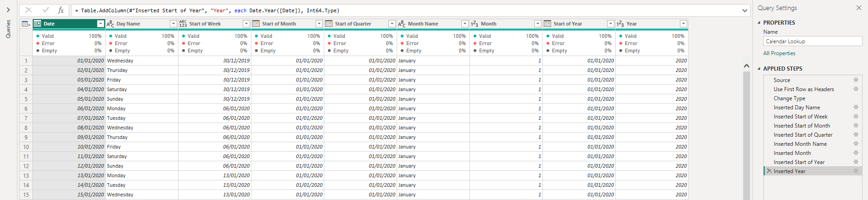This screenshot has width=868, height=200.
Task: Click the query Name text field
Action: 812,41
